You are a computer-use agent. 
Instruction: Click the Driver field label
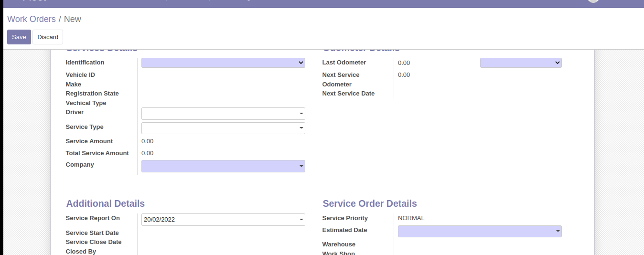[75, 112]
